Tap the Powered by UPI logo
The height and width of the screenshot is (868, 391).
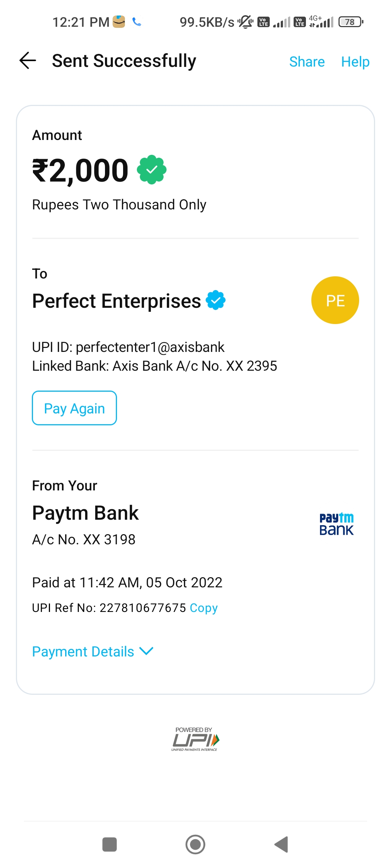point(195,740)
